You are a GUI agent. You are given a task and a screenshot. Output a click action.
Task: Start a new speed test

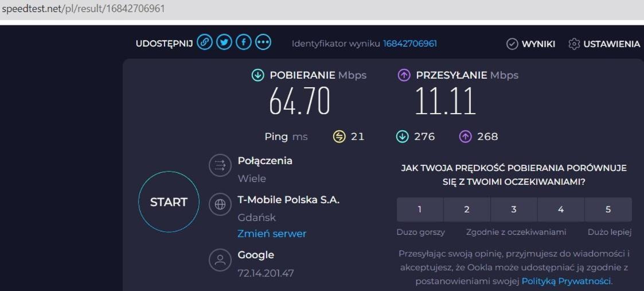[169, 202]
